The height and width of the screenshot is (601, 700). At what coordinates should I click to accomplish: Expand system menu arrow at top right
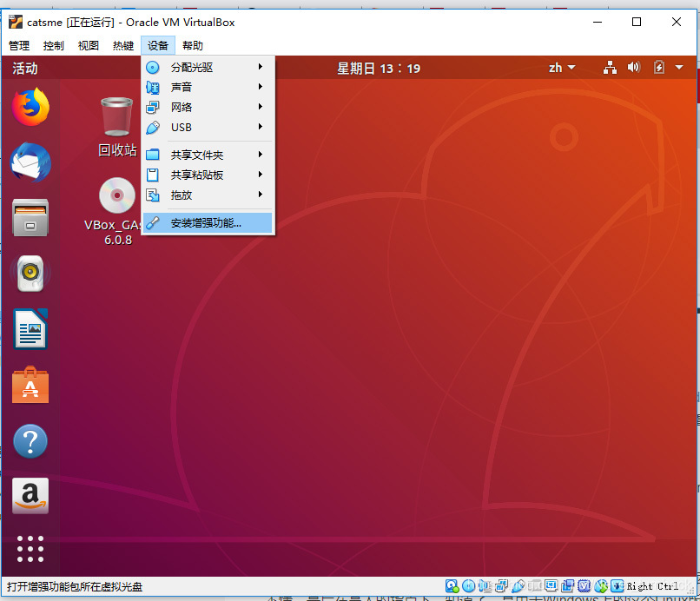[x=679, y=68]
